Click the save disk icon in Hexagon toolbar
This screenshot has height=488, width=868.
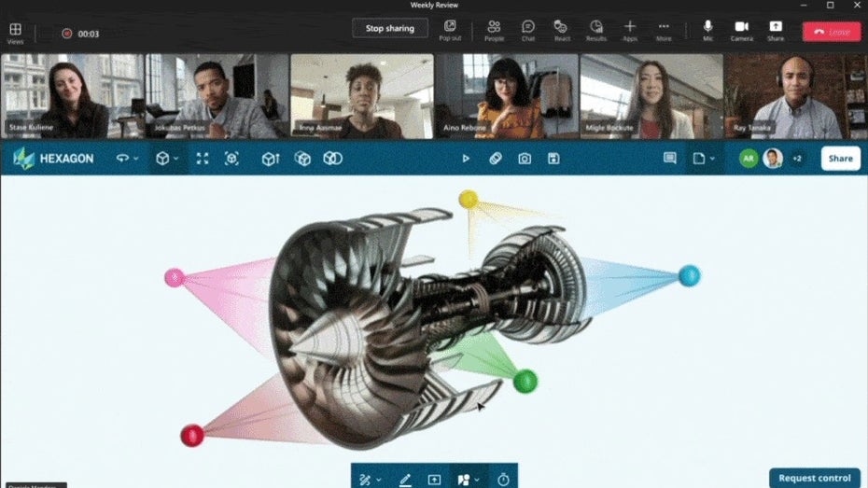[x=553, y=159]
